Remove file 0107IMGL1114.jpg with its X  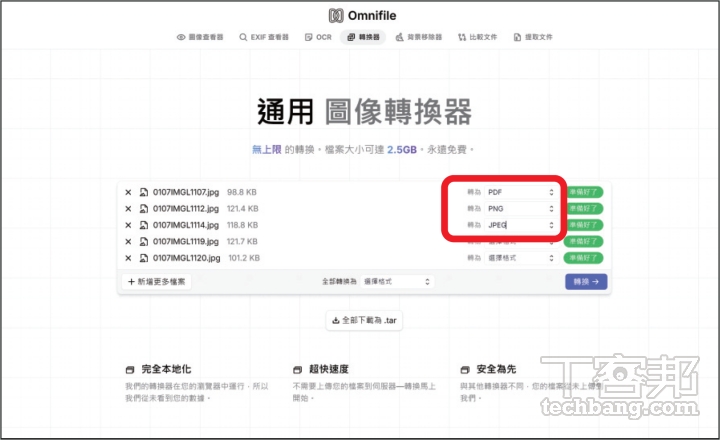pyautogui.click(x=128, y=225)
